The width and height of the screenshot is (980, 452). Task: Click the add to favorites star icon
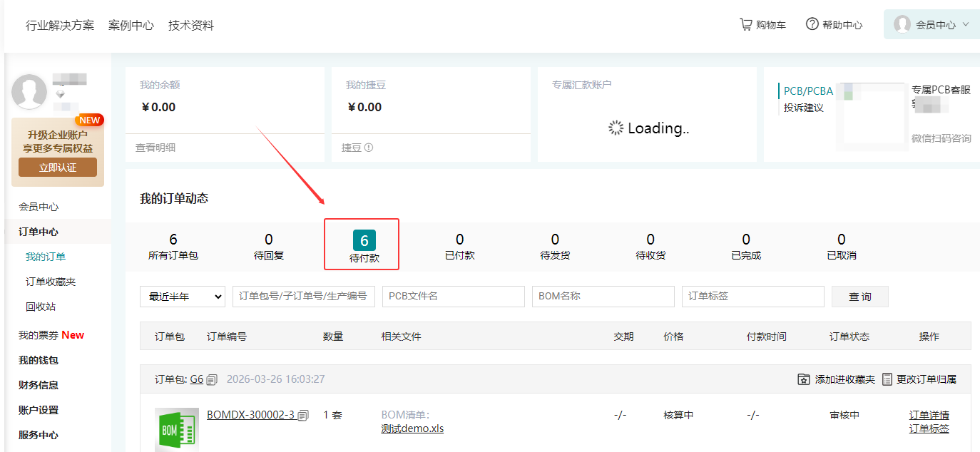click(804, 379)
